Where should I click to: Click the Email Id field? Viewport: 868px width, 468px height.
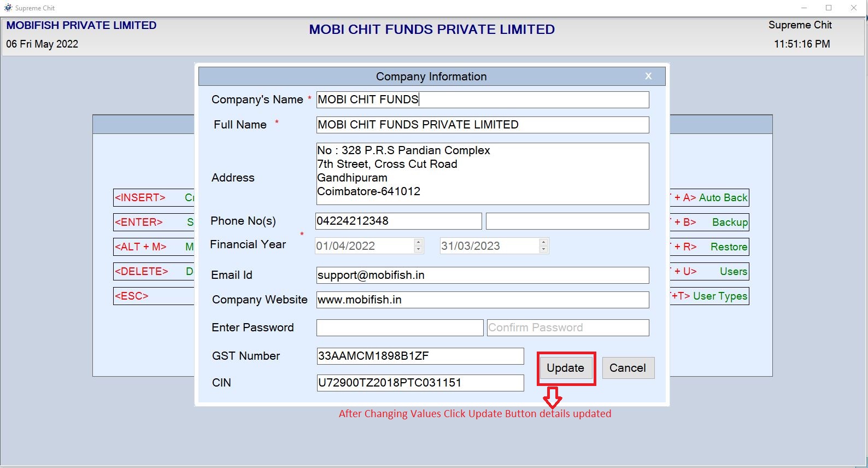(481, 275)
